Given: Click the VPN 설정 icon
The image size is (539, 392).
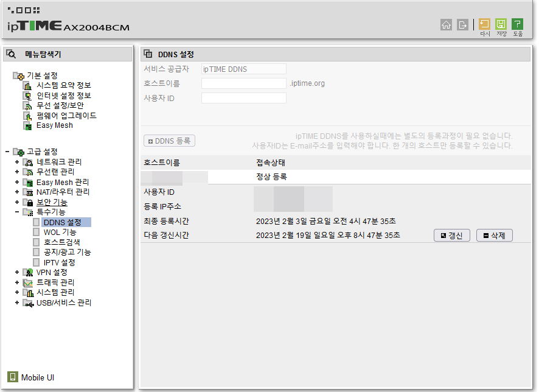Looking at the screenshot, I should pyautogui.click(x=28, y=273).
